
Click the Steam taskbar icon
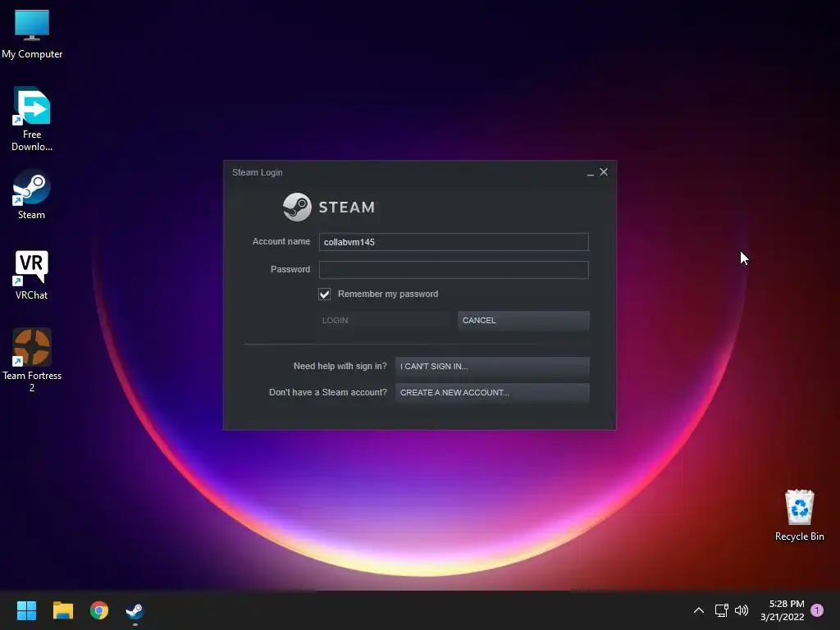[x=135, y=610]
